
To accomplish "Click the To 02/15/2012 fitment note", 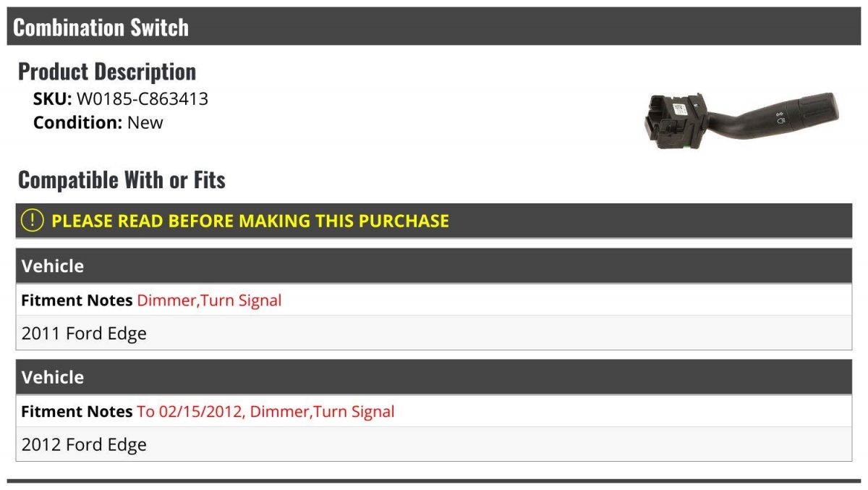I will pyautogui.click(x=265, y=412).
